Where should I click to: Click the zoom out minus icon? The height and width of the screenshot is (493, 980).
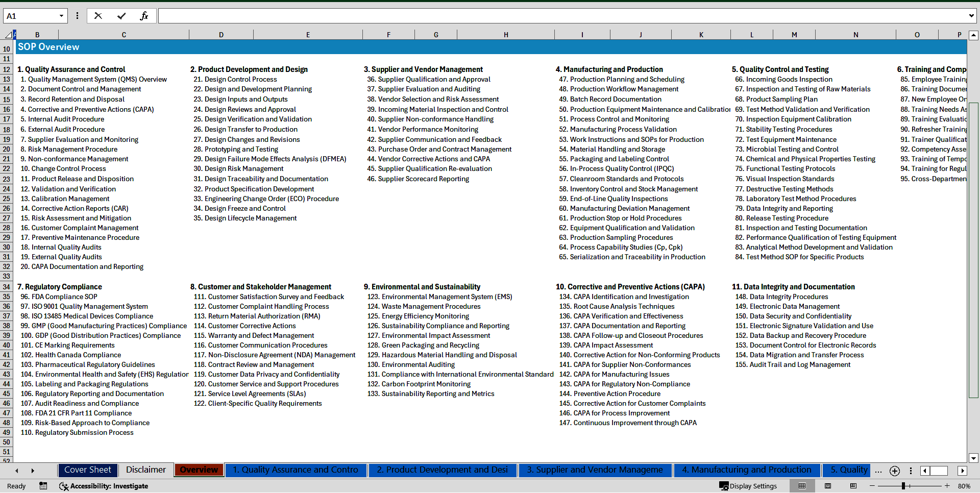tap(872, 486)
